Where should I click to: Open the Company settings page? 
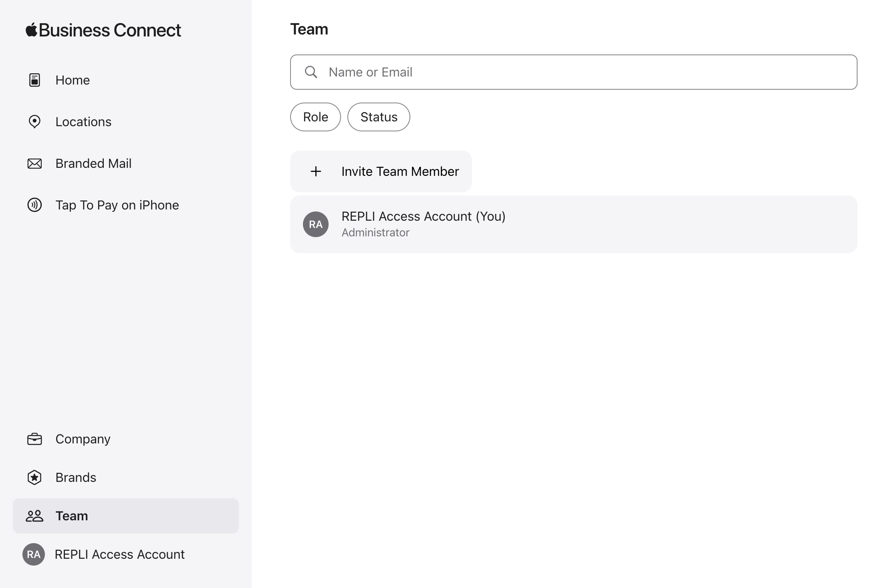pos(126,439)
